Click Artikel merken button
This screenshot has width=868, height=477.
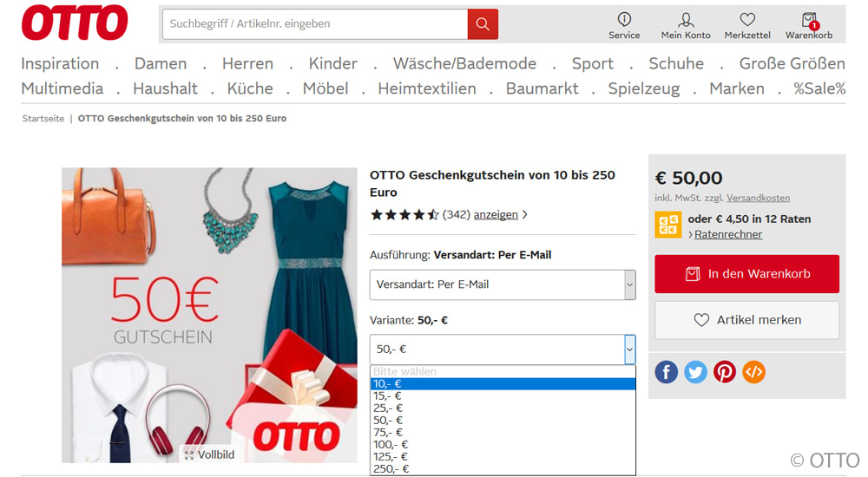point(746,320)
